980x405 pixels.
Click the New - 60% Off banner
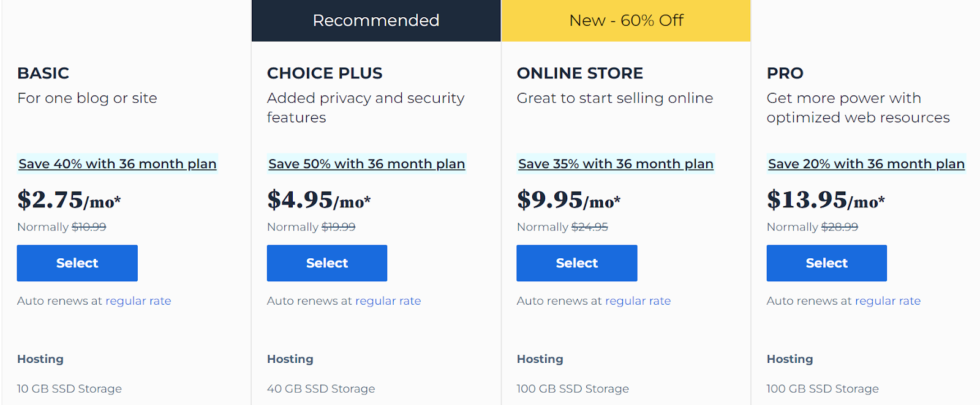[626, 21]
